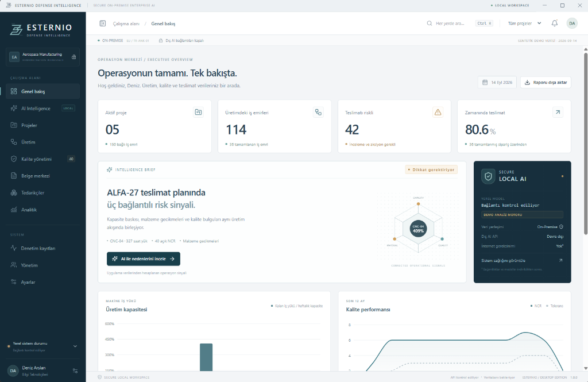Collapse the sidebar with the panel icon
The height and width of the screenshot is (382, 588).
point(102,24)
